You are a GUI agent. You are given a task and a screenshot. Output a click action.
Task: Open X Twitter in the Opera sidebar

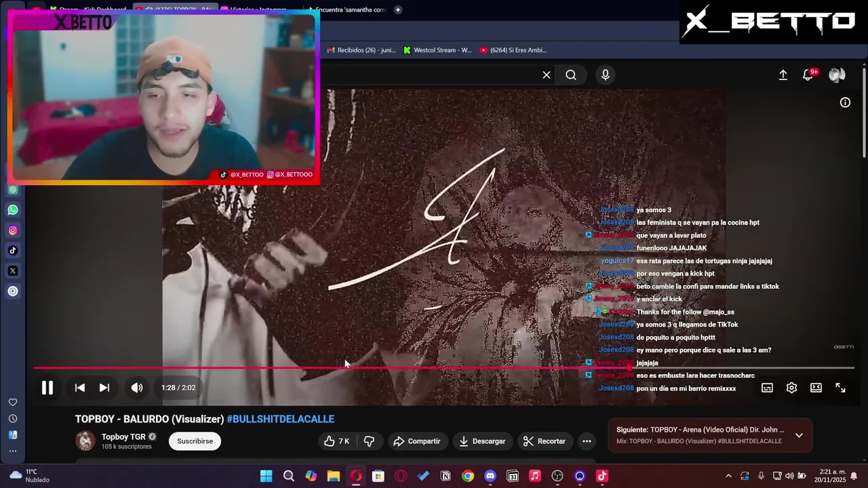13,271
